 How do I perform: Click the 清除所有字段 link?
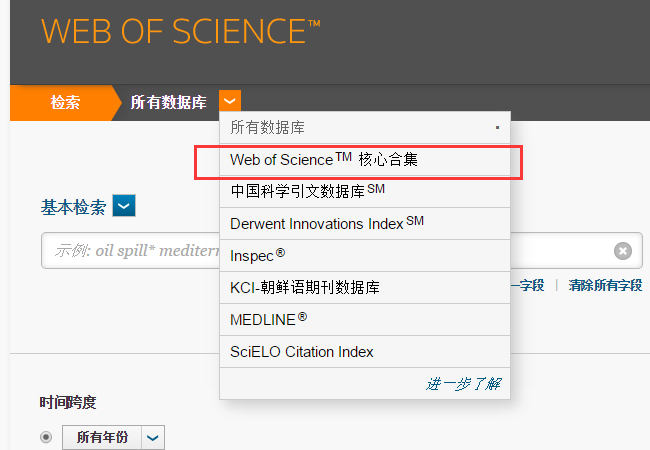tap(605, 285)
